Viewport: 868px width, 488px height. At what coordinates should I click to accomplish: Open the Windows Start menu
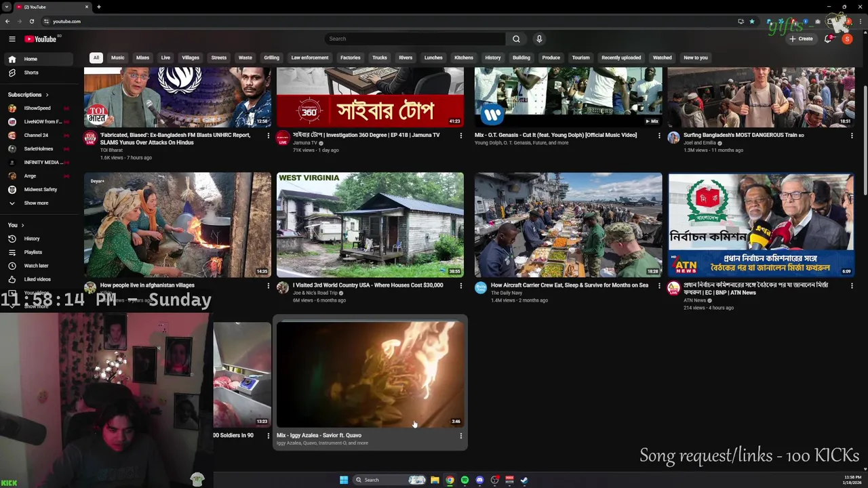point(344,480)
